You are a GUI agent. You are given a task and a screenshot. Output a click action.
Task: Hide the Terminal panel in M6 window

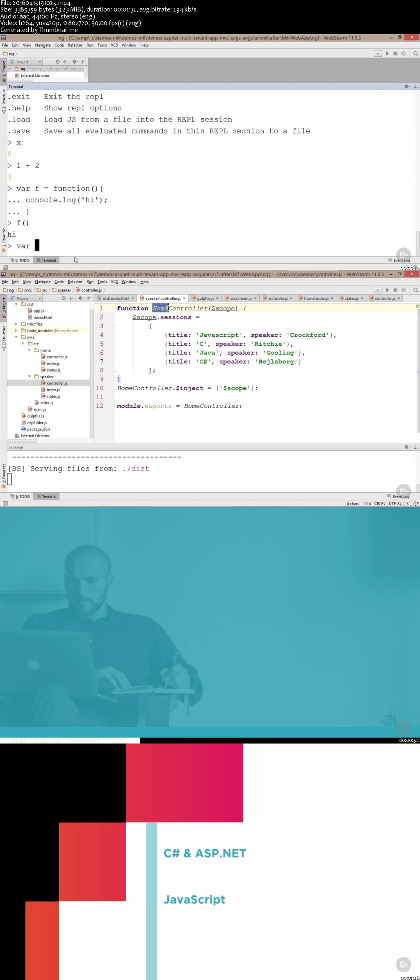[x=415, y=87]
